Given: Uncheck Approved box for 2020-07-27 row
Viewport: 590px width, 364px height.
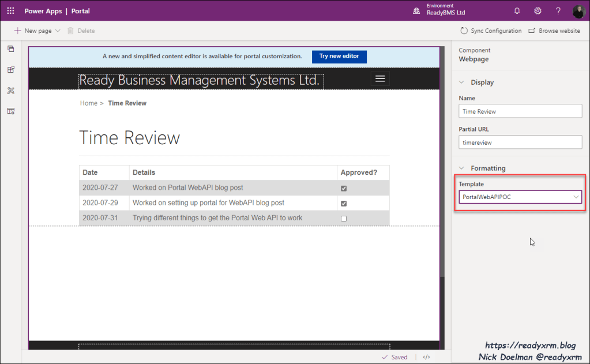Looking at the screenshot, I should [x=344, y=188].
